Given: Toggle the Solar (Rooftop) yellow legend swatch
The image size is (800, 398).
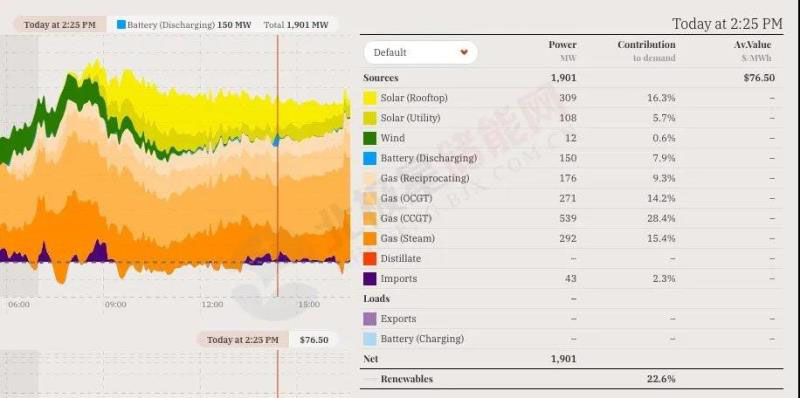Looking at the screenshot, I should click(x=370, y=98).
